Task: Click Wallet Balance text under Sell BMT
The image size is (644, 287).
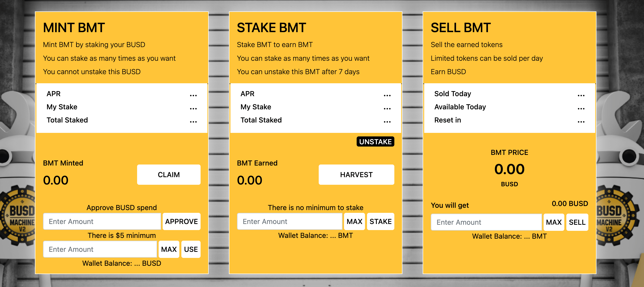Action: click(x=509, y=236)
